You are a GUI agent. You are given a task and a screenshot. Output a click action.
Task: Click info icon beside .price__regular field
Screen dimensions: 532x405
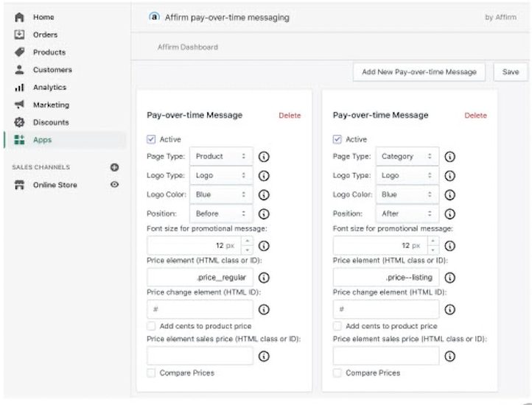click(263, 278)
